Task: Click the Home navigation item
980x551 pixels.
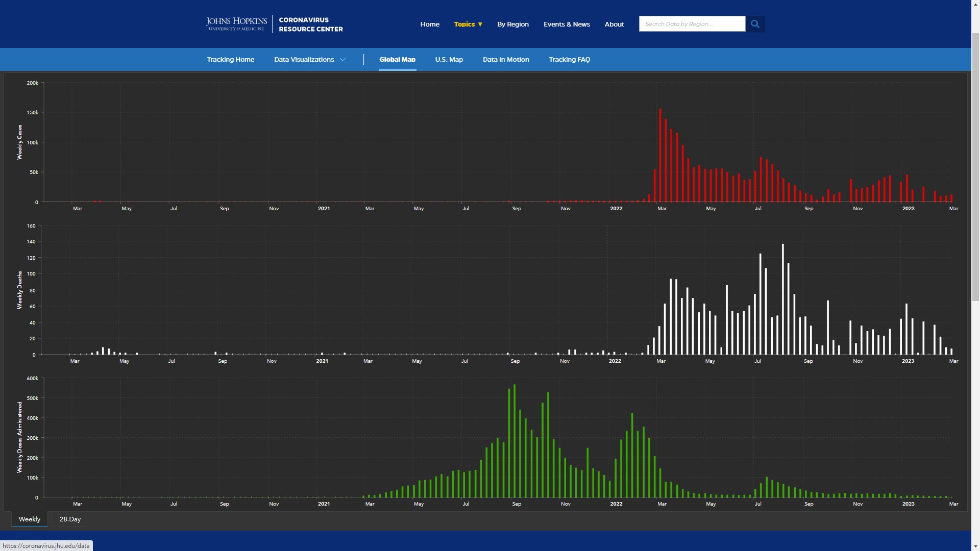Action: (x=430, y=24)
